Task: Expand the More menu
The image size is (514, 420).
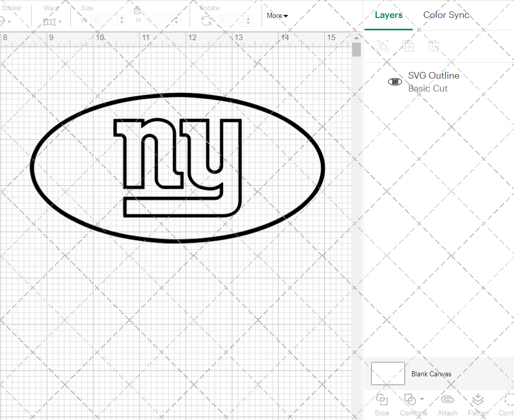Action: point(277,16)
